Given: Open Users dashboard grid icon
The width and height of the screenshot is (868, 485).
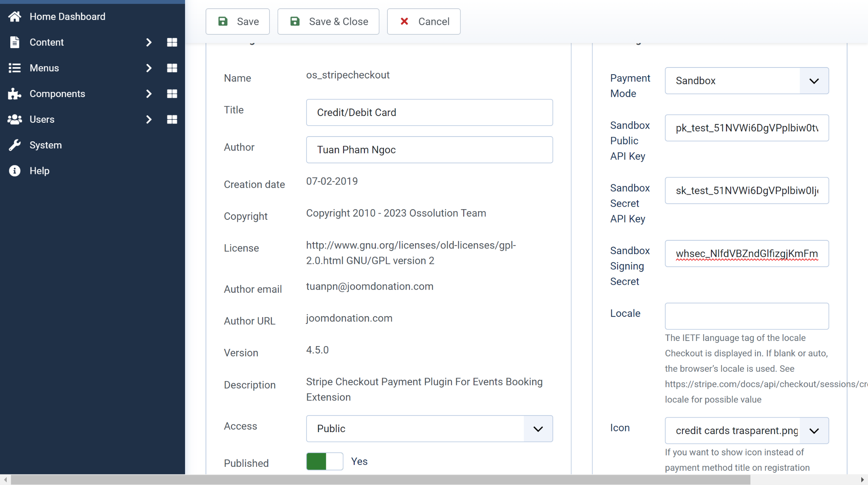Looking at the screenshot, I should tap(172, 119).
